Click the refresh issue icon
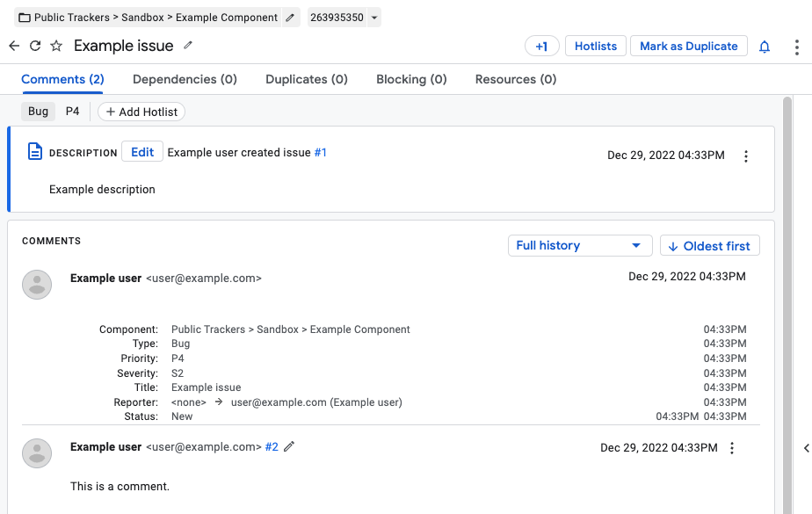Image resolution: width=812 pixels, height=514 pixels. [x=35, y=47]
